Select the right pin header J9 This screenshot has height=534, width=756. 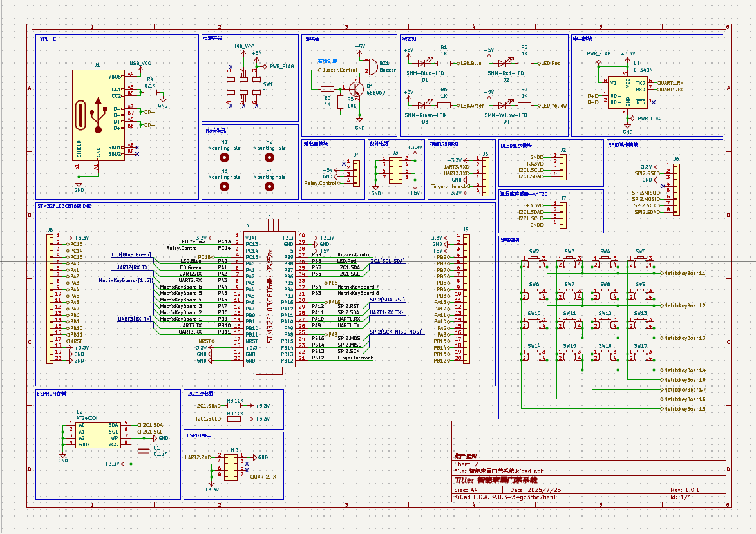tap(466, 299)
